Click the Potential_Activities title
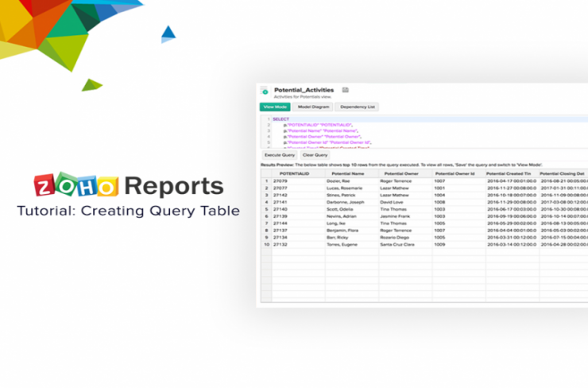The image size is (588, 388). coord(304,90)
